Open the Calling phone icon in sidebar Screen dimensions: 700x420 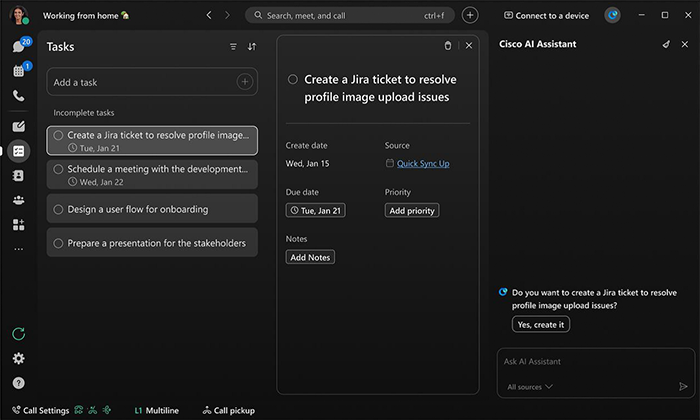[x=18, y=96]
